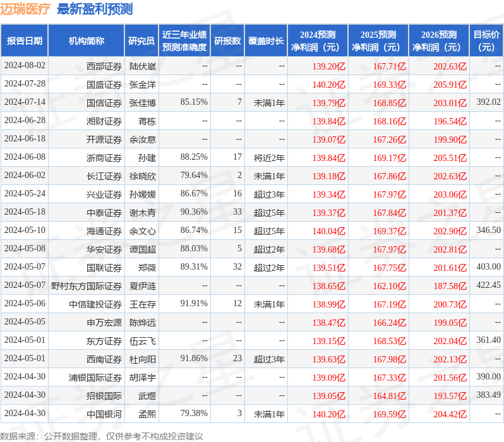Click the 数据来源 footnote text
The image size is (504, 442).
pyautogui.click(x=102, y=436)
